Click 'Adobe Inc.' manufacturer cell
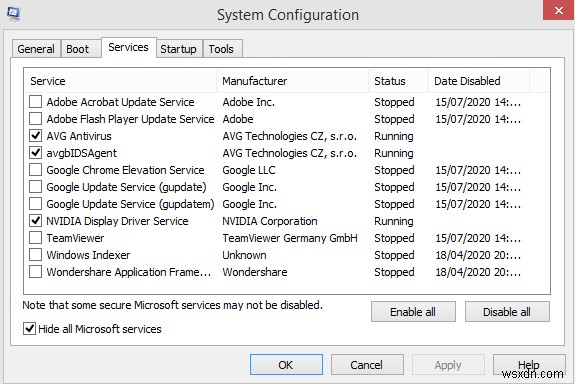The image size is (575, 384). (x=249, y=102)
